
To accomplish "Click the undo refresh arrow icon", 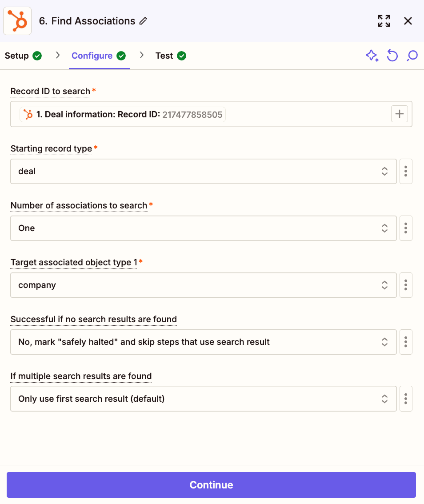I will [x=392, y=56].
